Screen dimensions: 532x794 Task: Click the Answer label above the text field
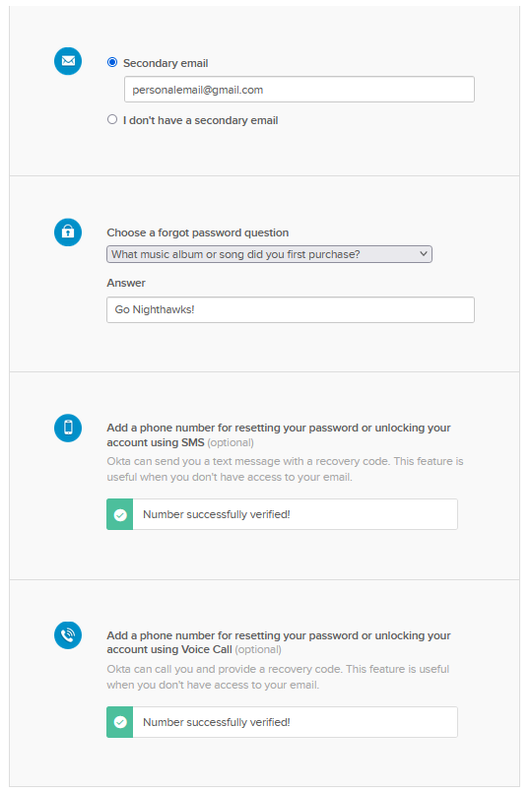point(126,283)
